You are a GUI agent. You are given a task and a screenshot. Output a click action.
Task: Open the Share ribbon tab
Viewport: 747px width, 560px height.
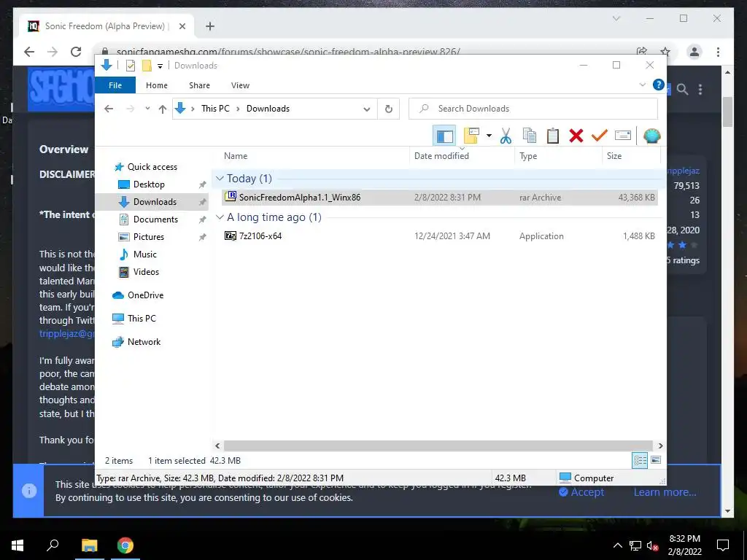coord(199,85)
